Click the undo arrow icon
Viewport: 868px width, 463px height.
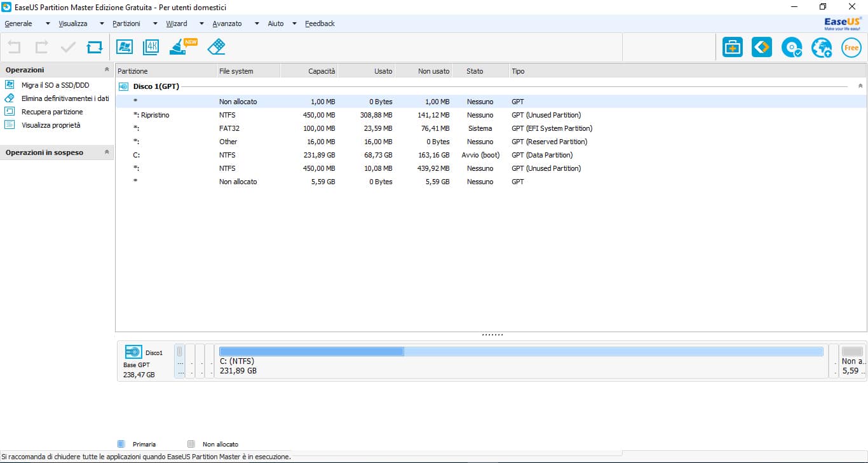pos(13,46)
